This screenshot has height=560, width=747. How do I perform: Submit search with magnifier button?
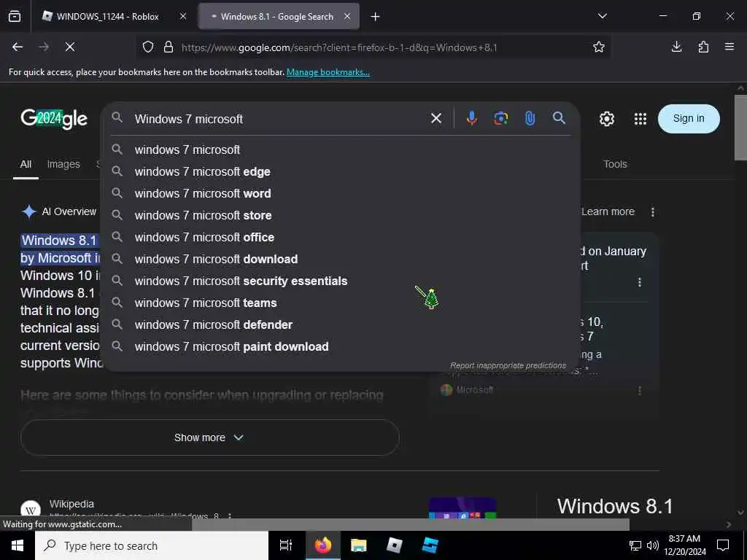[x=559, y=118]
